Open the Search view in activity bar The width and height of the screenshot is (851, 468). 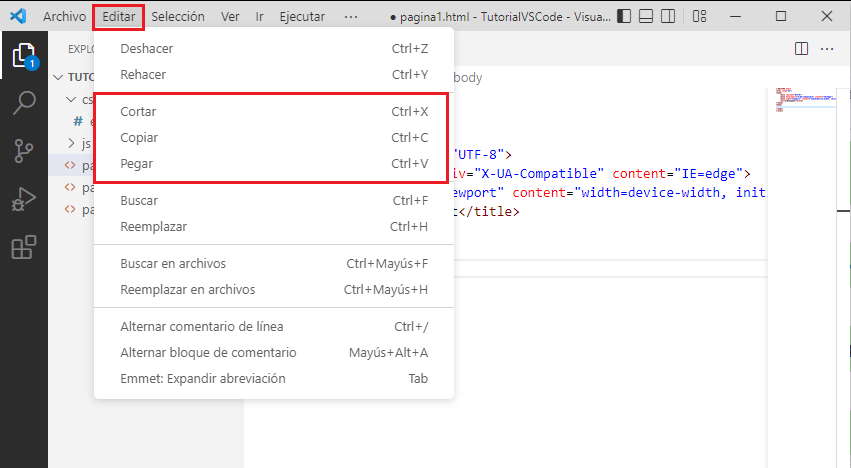(x=24, y=102)
